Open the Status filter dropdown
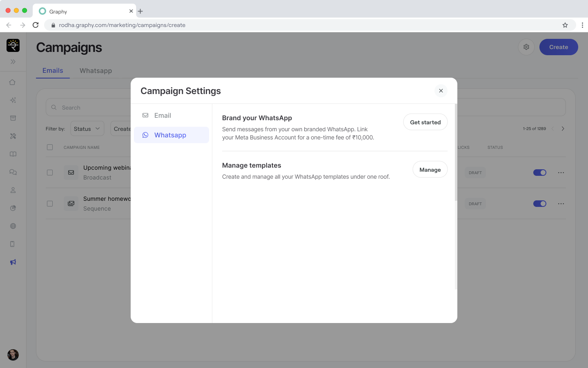588x368 pixels. pos(87,129)
